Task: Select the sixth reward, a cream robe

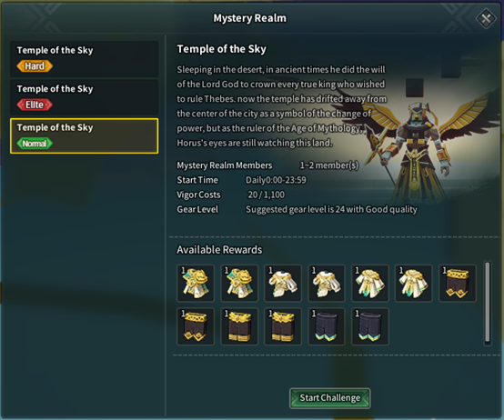Action: 414,284
